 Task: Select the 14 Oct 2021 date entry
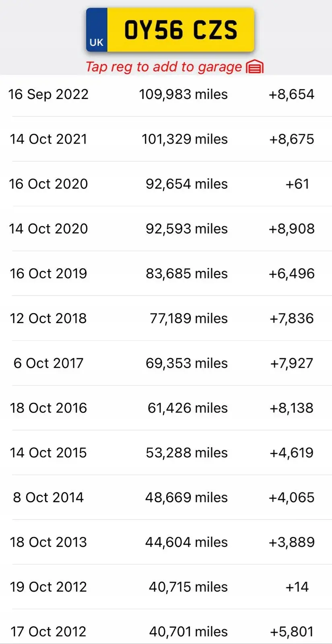(48, 139)
